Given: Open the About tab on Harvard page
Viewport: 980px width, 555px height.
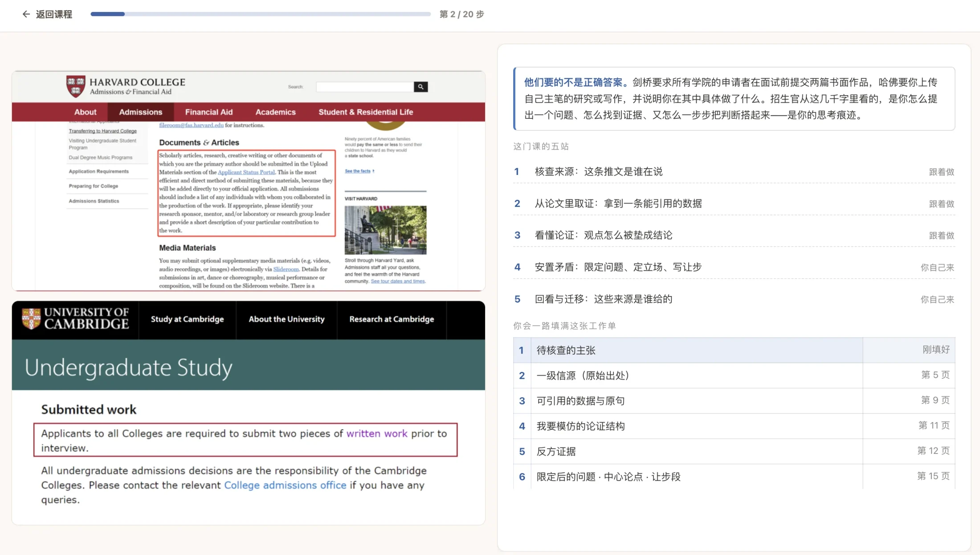Looking at the screenshot, I should coord(85,112).
